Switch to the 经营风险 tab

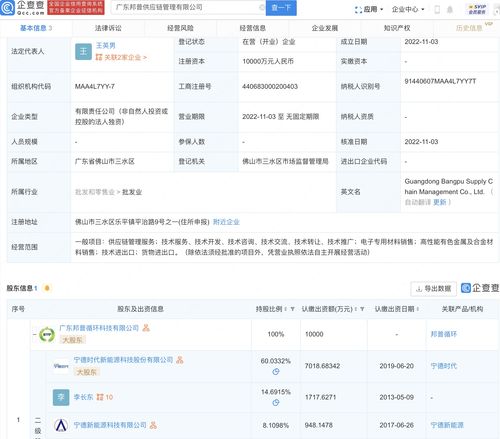180,28
